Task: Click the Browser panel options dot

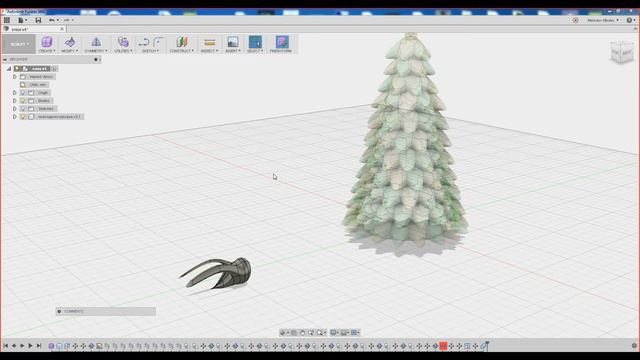Action: pyautogui.click(x=96, y=60)
